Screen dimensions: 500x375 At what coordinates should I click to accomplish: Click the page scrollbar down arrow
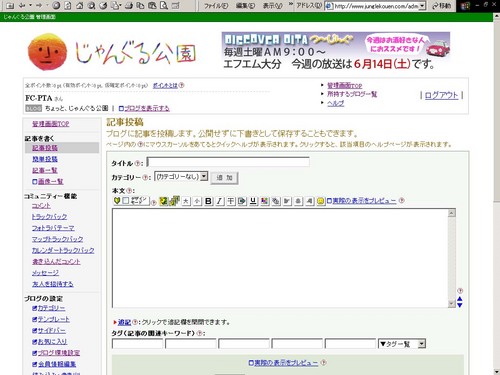[496, 371]
